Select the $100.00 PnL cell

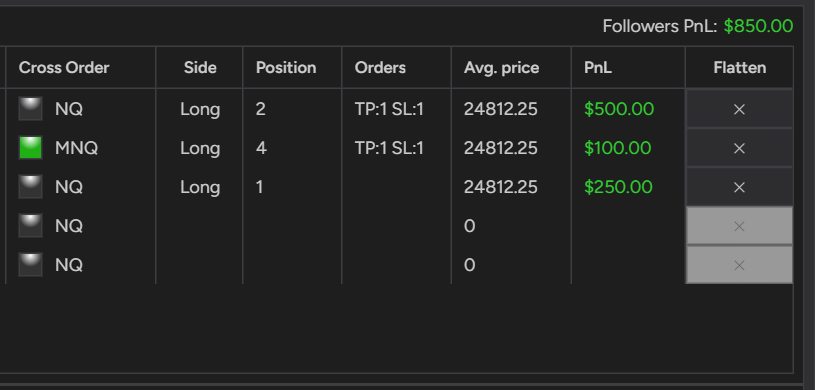pos(617,148)
